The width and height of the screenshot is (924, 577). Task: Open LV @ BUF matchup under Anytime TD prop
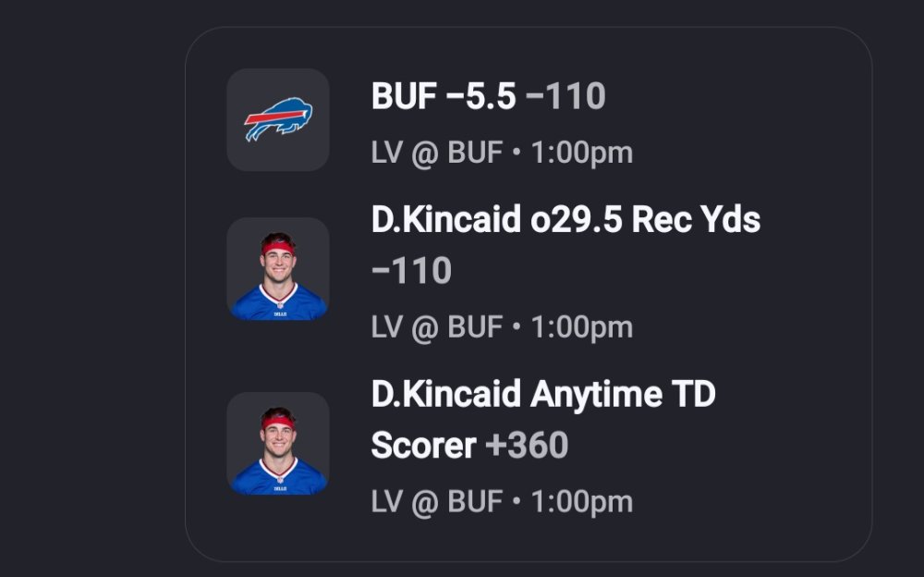tap(437, 502)
